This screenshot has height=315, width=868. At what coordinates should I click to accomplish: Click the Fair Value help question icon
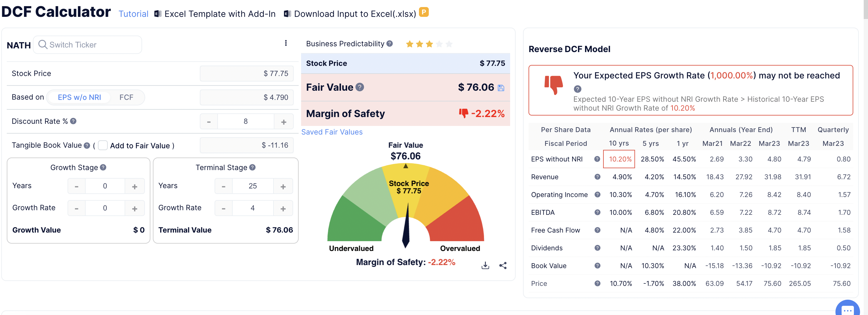[x=360, y=87]
